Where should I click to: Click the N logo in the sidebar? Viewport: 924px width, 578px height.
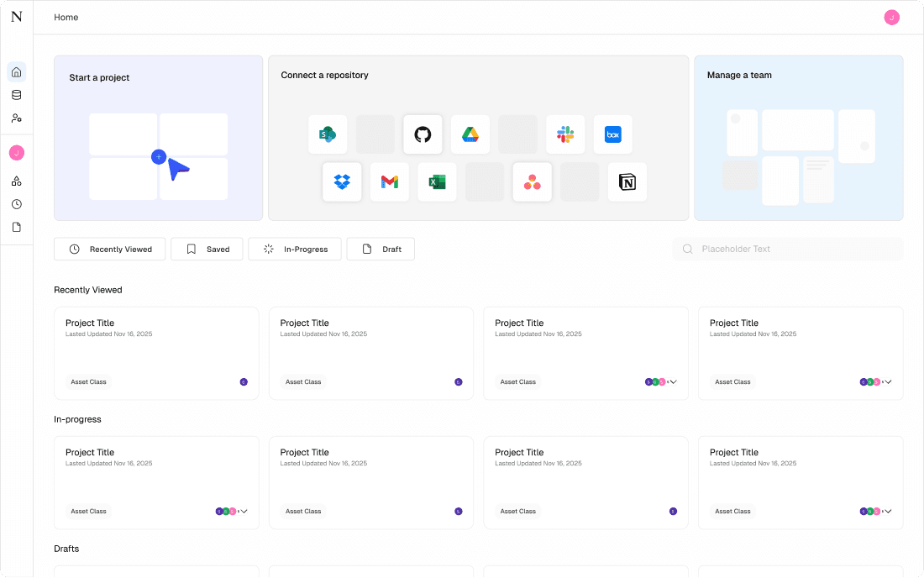click(17, 17)
